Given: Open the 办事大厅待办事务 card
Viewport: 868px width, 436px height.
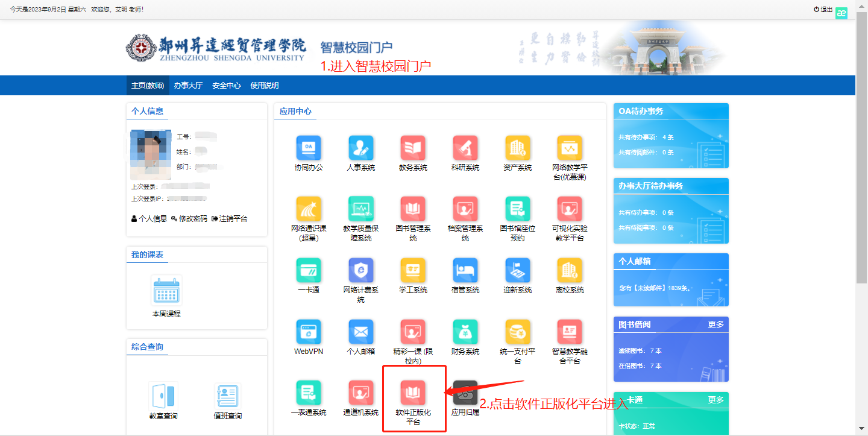Looking at the screenshot, I should click(x=671, y=210).
